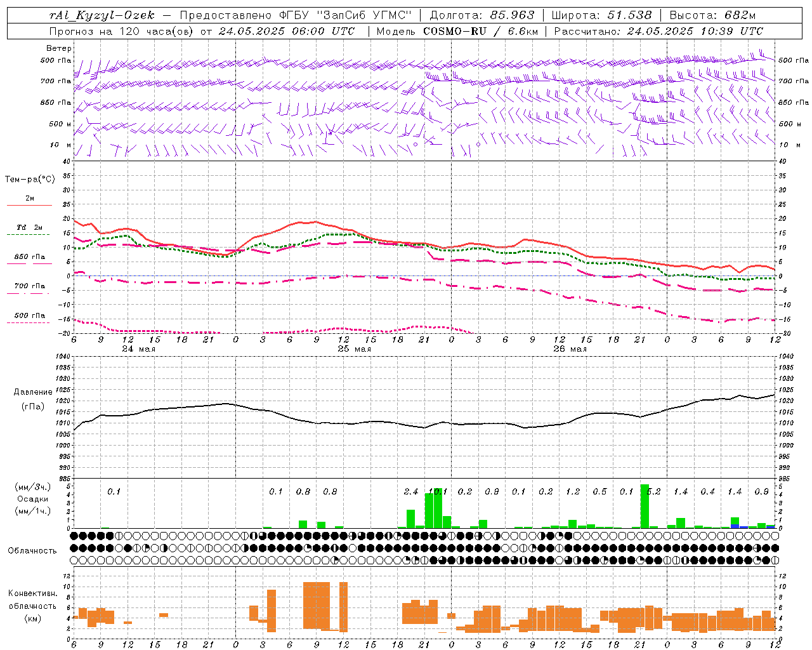
Task: Click the pink dotted 500 гПа legend line
Action: coord(28,322)
